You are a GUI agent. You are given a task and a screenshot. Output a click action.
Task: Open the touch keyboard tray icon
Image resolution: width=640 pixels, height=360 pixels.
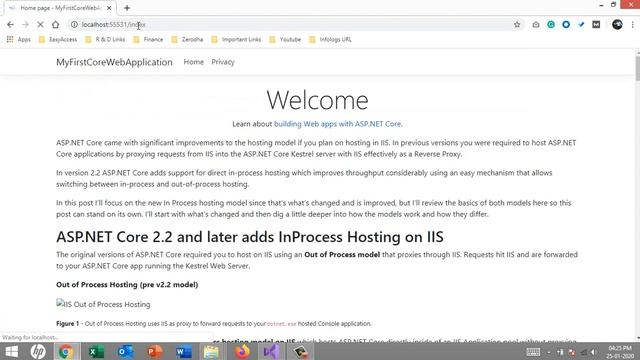point(533,352)
